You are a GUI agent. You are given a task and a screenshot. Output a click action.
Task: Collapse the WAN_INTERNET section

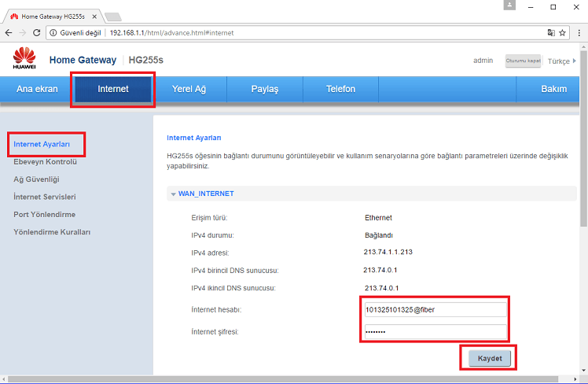(172, 194)
